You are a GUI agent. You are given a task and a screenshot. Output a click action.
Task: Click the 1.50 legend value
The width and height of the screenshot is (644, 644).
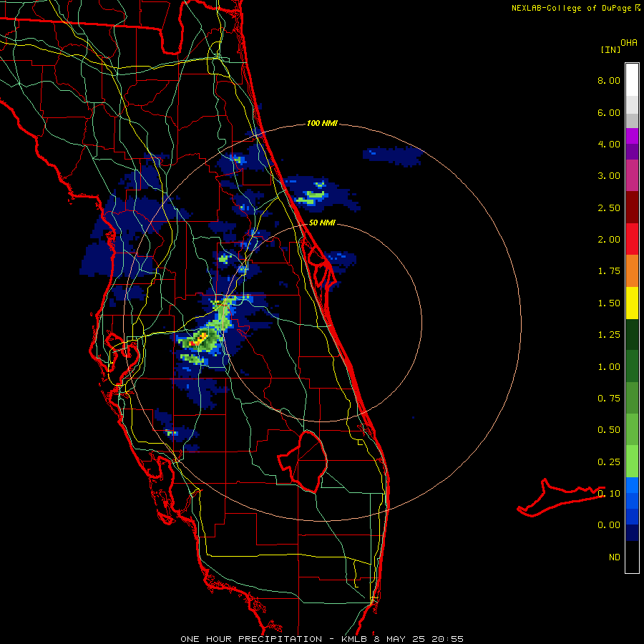(609, 303)
